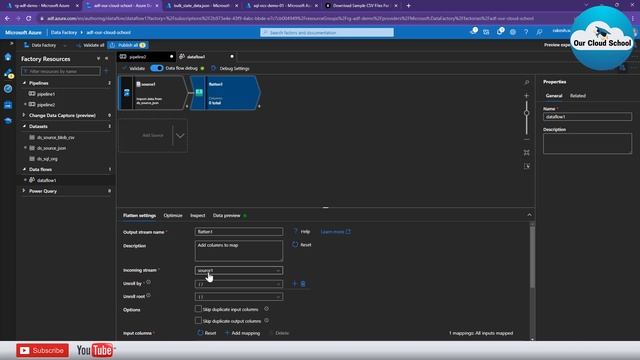Click Add mapping under input columns
640x360 pixels.
pyautogui.click(x=242, y=333)
